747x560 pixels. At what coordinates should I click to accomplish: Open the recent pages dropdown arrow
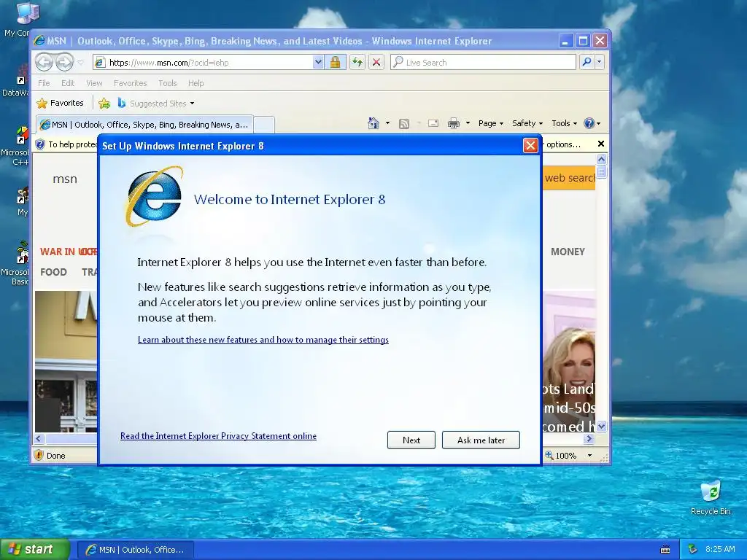(x=80, y=63)
